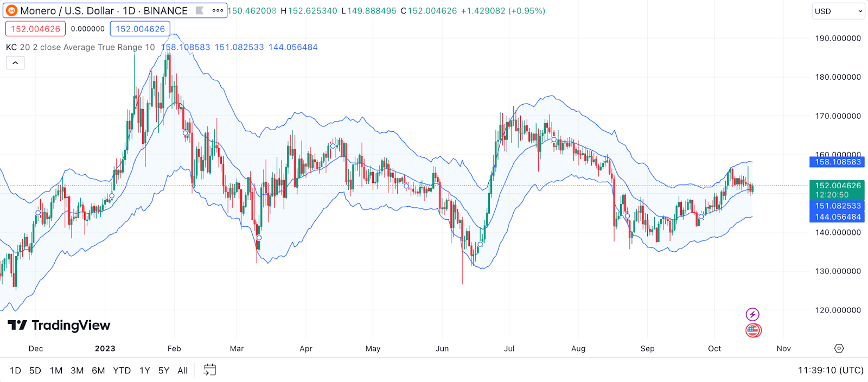Click the blue 151.082533 price scale label
Image resolution: width=868 pixels, height=382 pixels.
click(x=837, y=206)
